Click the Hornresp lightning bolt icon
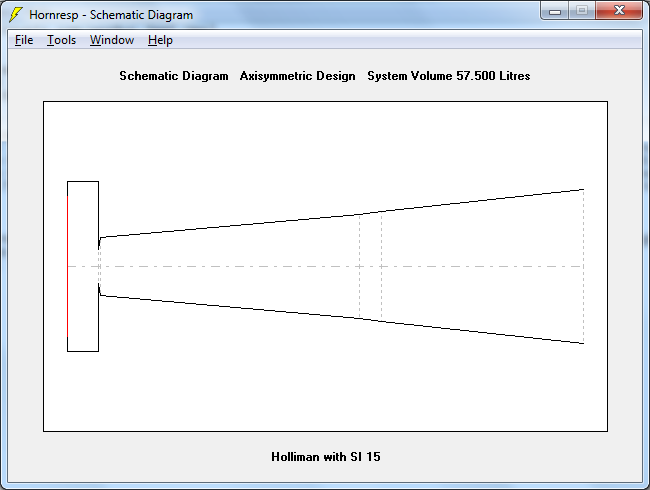Image resolution: width=650 pixels, height=490 pixels. tap(16, 15)
